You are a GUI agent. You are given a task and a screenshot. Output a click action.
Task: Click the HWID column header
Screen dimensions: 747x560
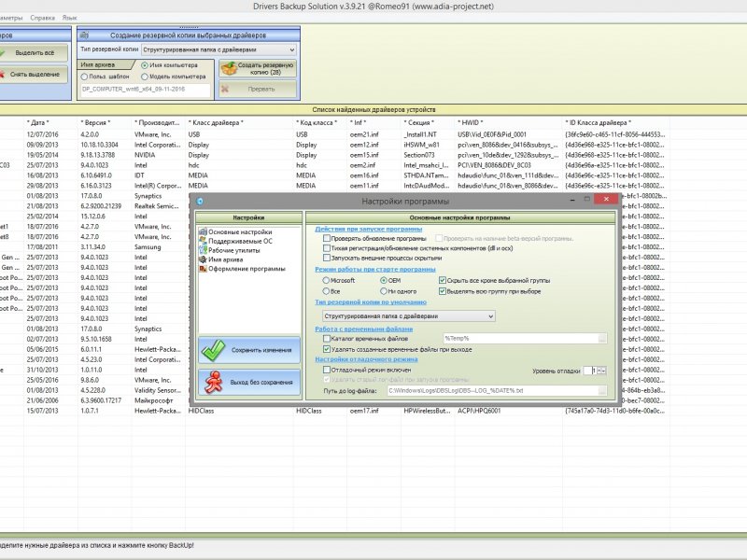click(x=471, y=123)
